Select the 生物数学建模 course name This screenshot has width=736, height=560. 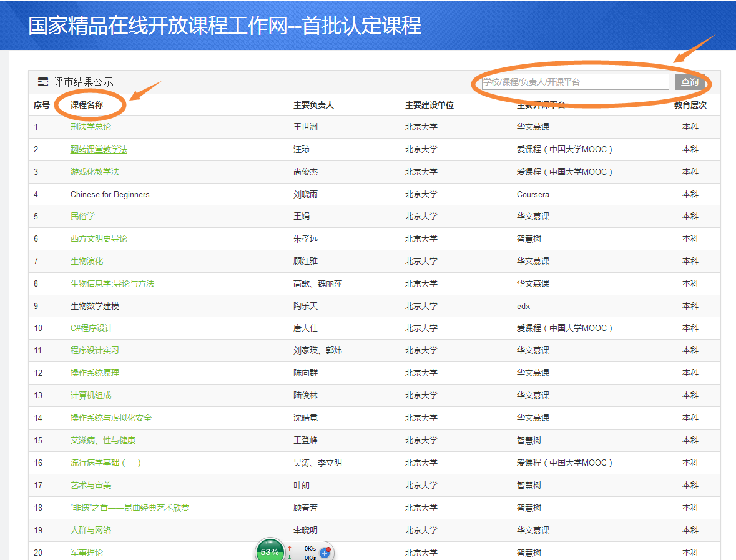pos(95,306)
